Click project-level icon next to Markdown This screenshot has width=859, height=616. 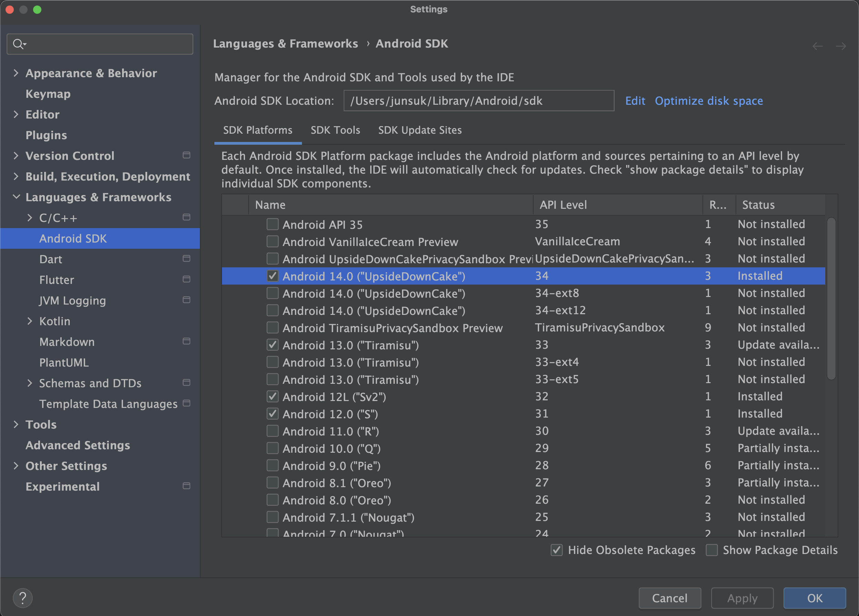(x=186, y=341)
